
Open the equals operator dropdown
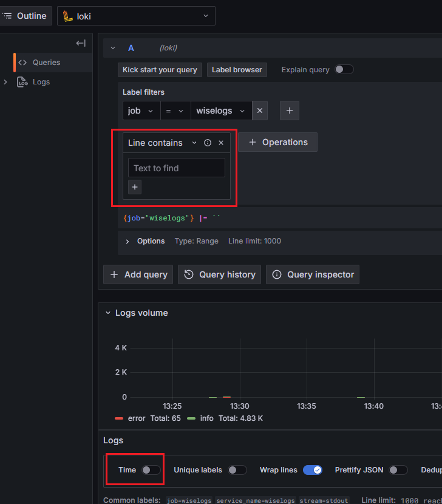(x=175, y=111)
